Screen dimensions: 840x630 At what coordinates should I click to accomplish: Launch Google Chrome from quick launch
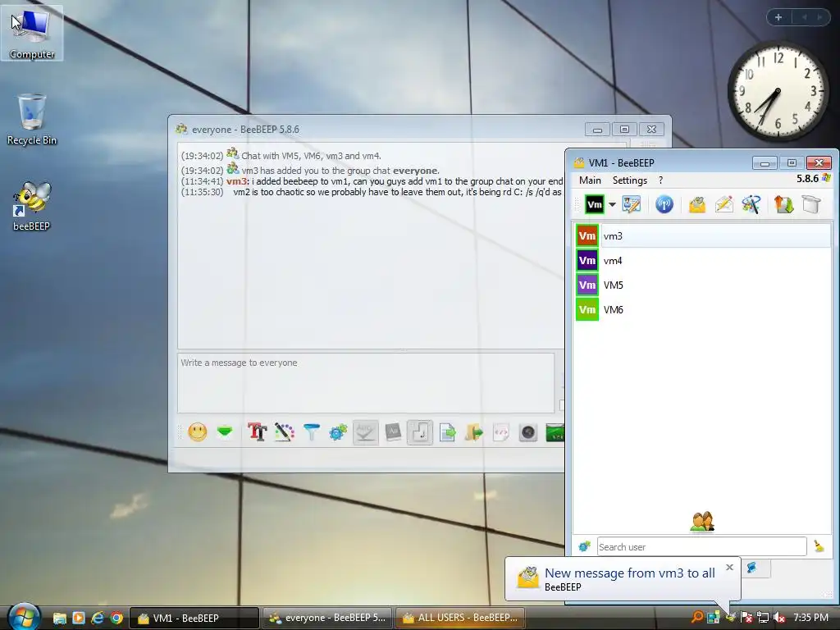tap(116, 619)
